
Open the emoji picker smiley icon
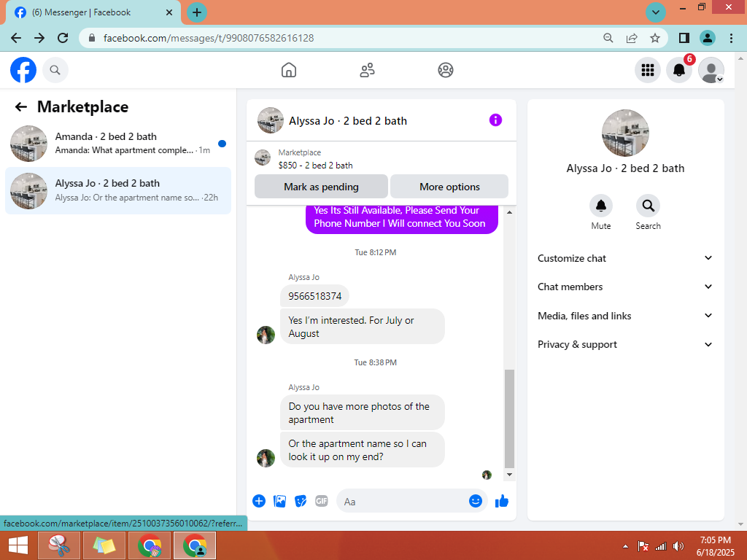pyautogui.click(x=476, y=501)
